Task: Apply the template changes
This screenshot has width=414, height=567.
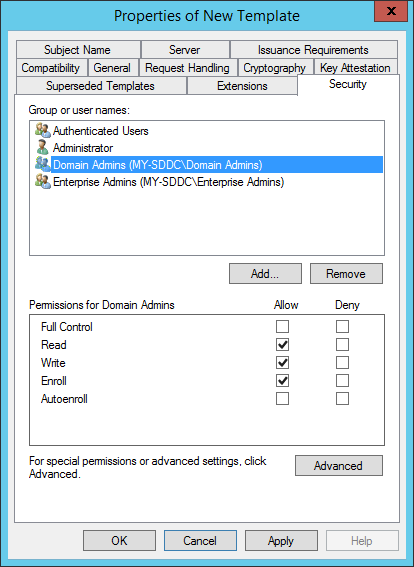Action: (x=281, y=541)
